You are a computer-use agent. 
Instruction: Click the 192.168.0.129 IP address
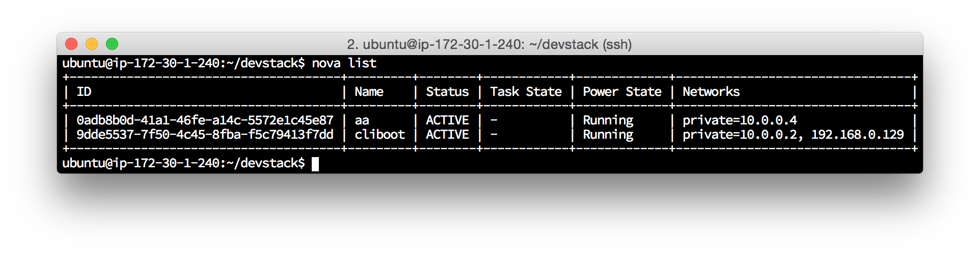pos(857,135)
